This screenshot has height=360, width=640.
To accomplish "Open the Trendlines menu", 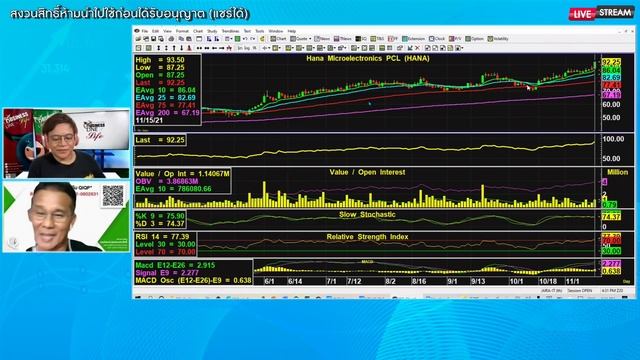I will [x=231, y=31].
